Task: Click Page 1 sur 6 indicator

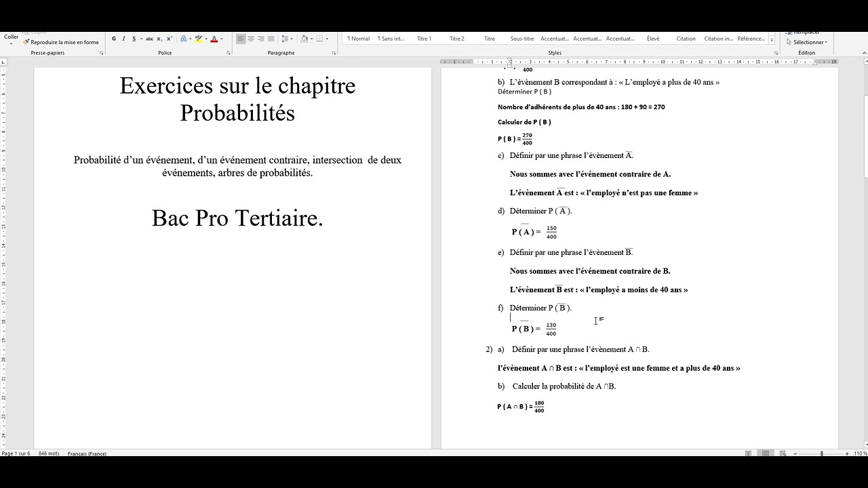Action: coord(16,453)
